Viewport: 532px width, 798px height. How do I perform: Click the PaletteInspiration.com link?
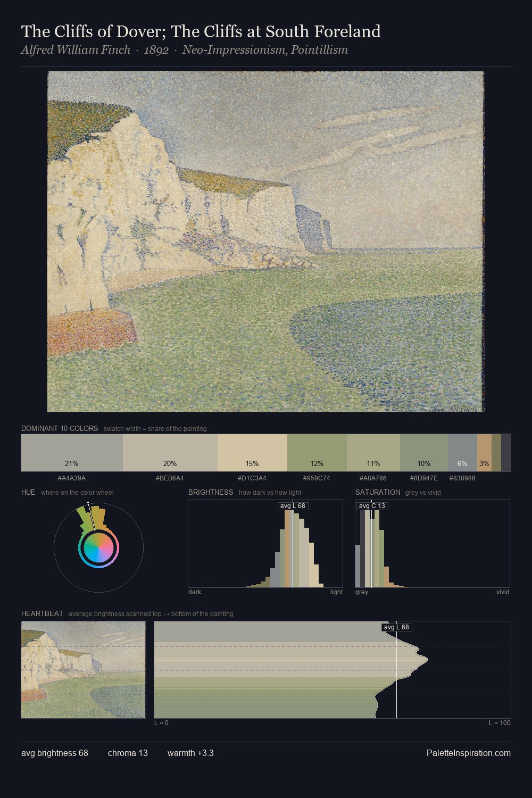pos(469,753)
